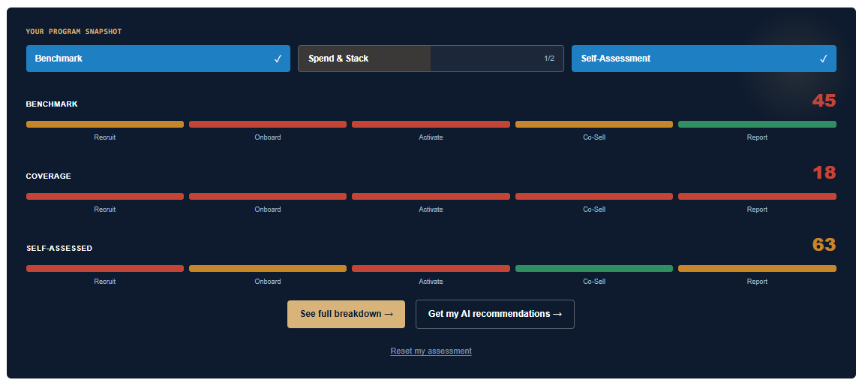
Task: Select Self-Assessed row Report bar
Action: (x=757, y=268)
